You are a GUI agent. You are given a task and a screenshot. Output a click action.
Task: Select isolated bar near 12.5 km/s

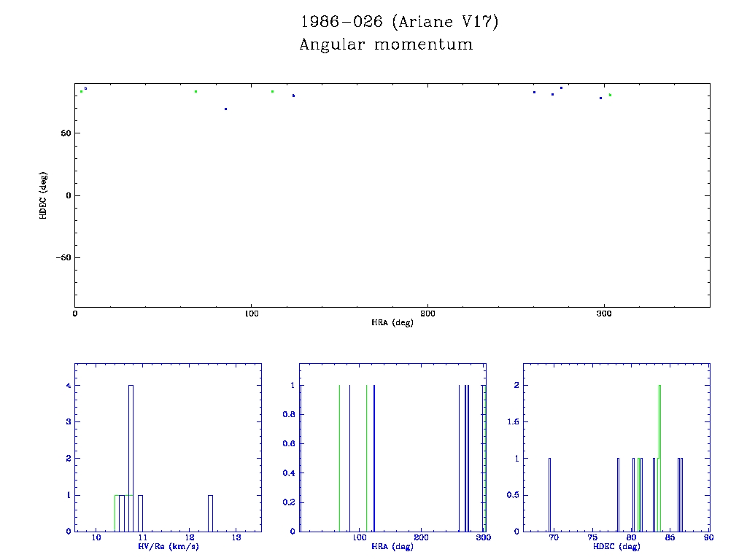pos(210,513)
